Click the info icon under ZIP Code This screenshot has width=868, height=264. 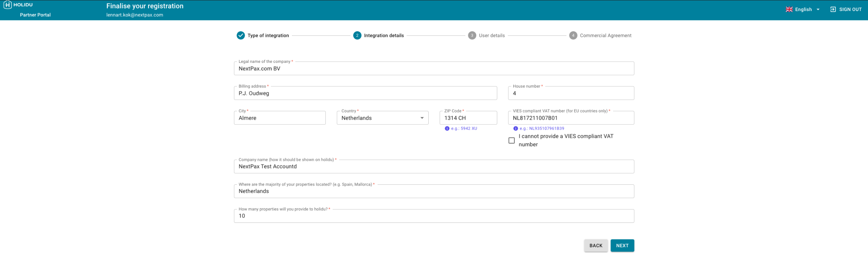[447, 128]
